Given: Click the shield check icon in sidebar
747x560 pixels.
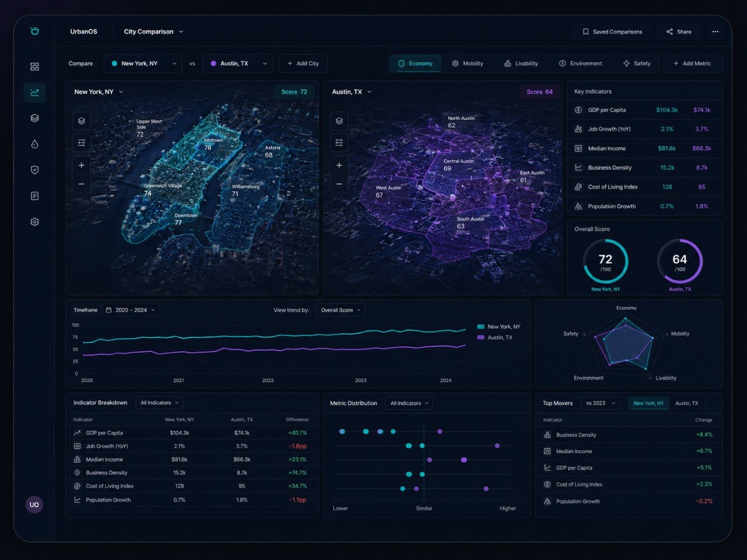Looking at the screenshot, I should [34, 170].
